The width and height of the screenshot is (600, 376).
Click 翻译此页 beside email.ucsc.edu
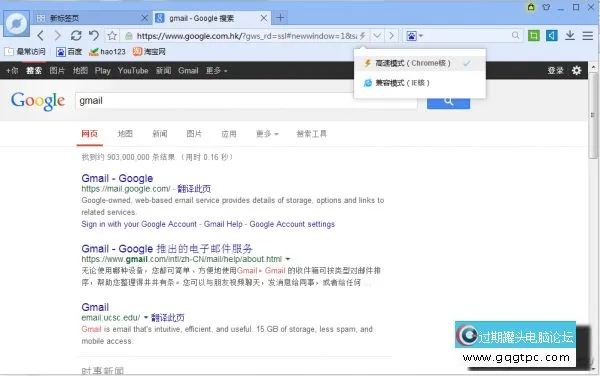[168, 317]
